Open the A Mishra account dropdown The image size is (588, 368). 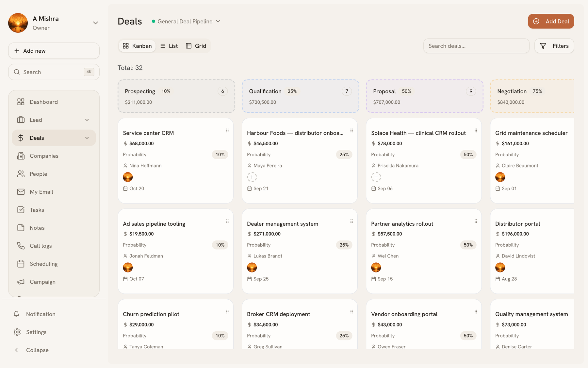coord(95,23)
